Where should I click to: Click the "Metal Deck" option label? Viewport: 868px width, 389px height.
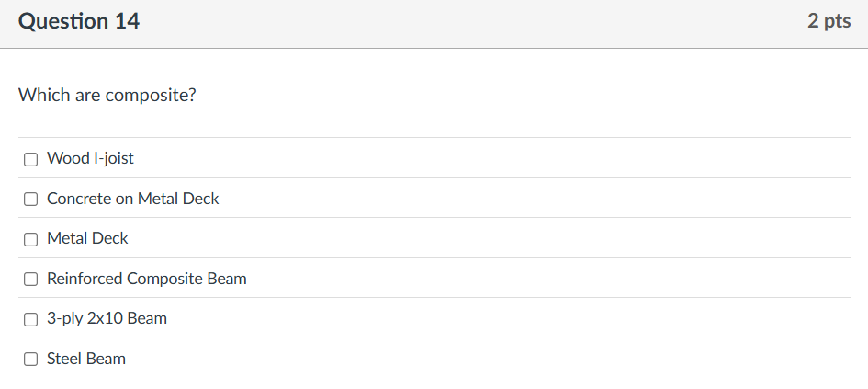coord(87,238)
